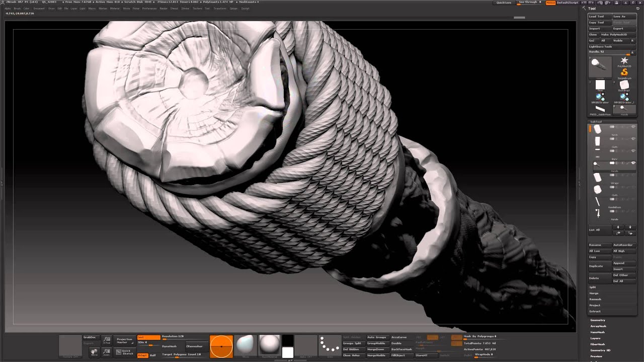Expand the NanoMesh section
This screenshot has width=644, height=362.
pyautogui.click(x=598, y=332)
